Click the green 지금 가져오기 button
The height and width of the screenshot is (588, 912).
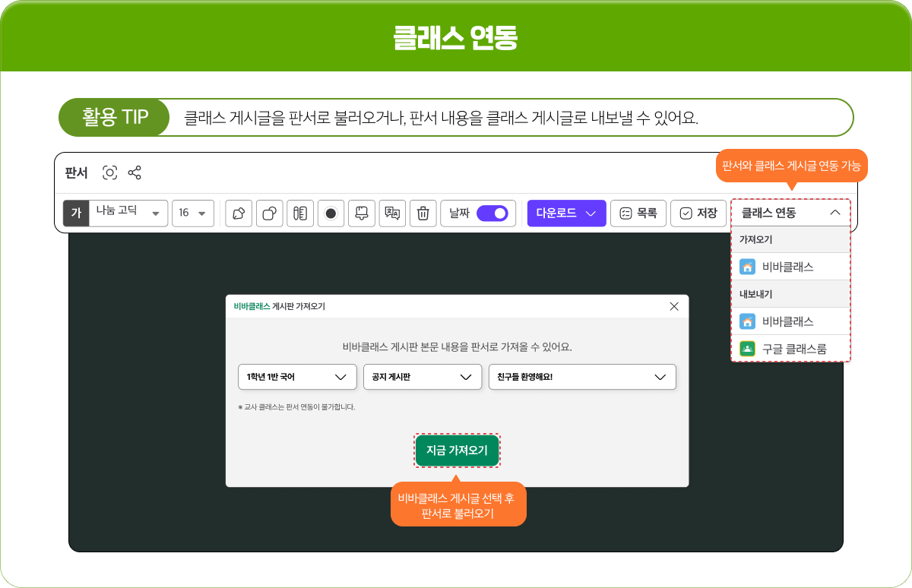457,450
